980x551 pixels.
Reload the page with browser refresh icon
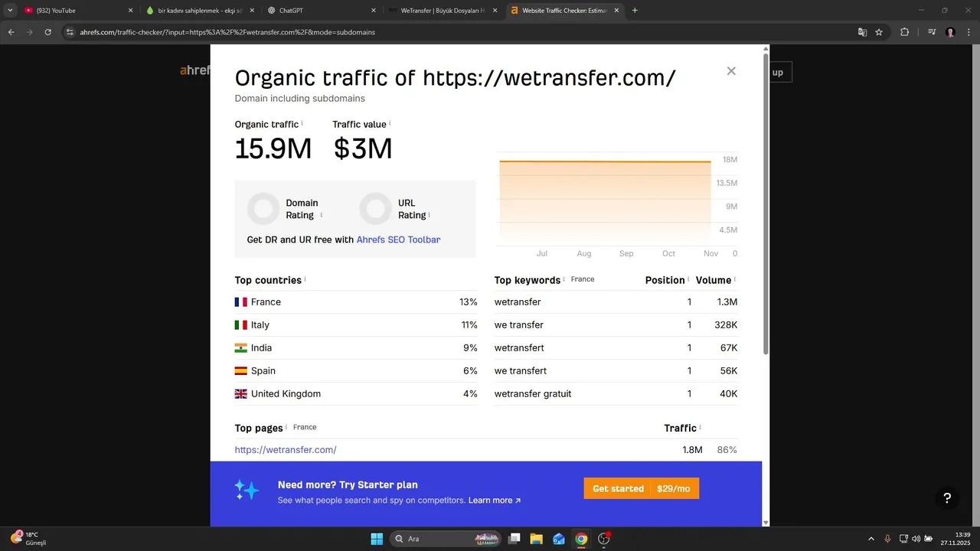click(x=48, y=32)
